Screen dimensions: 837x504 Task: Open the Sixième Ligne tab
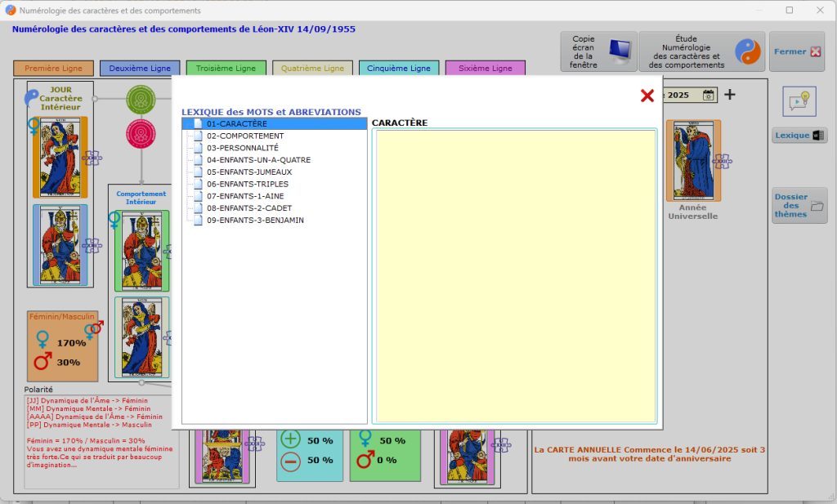tap(485, 69)
